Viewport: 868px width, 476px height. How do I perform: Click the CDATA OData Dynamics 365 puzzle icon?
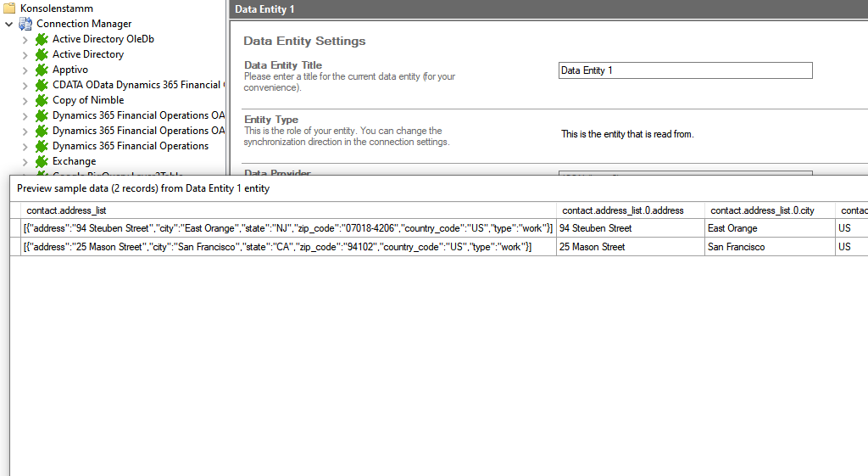(42, 86)
